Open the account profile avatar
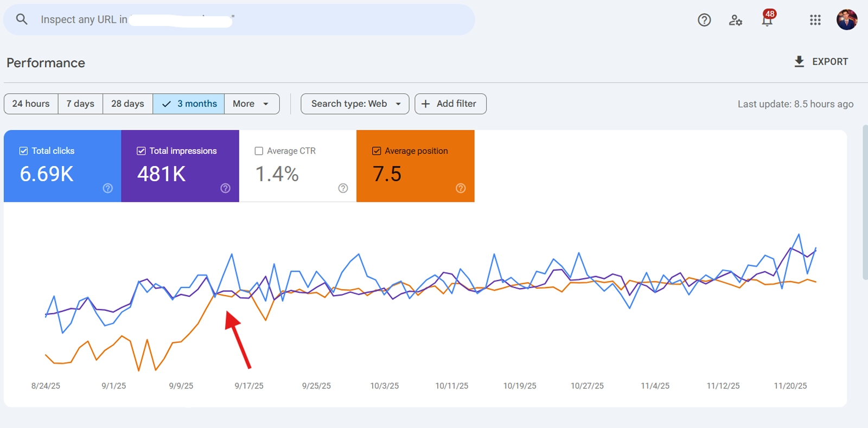 846,20
